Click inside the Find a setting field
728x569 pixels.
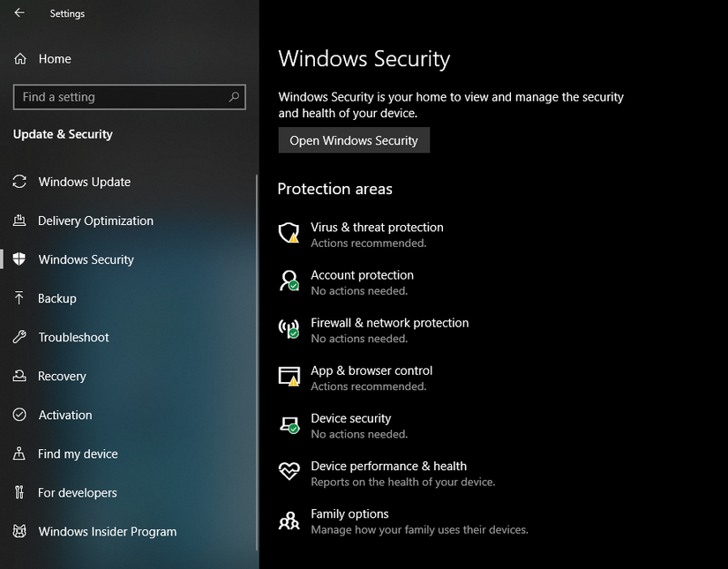pos(130,97)
